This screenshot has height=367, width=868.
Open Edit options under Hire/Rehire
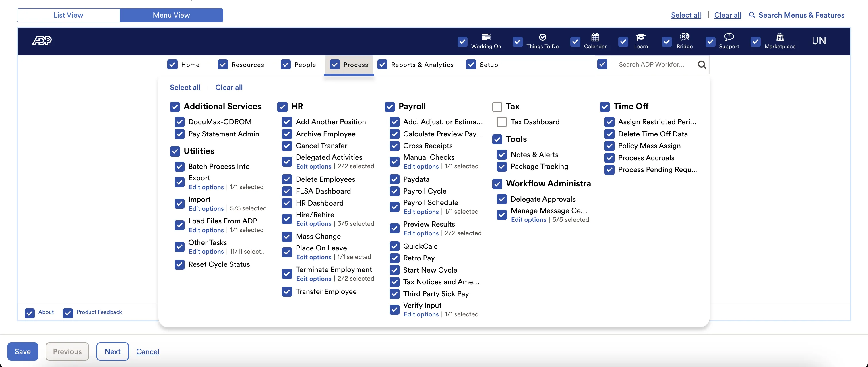[313, 224]
